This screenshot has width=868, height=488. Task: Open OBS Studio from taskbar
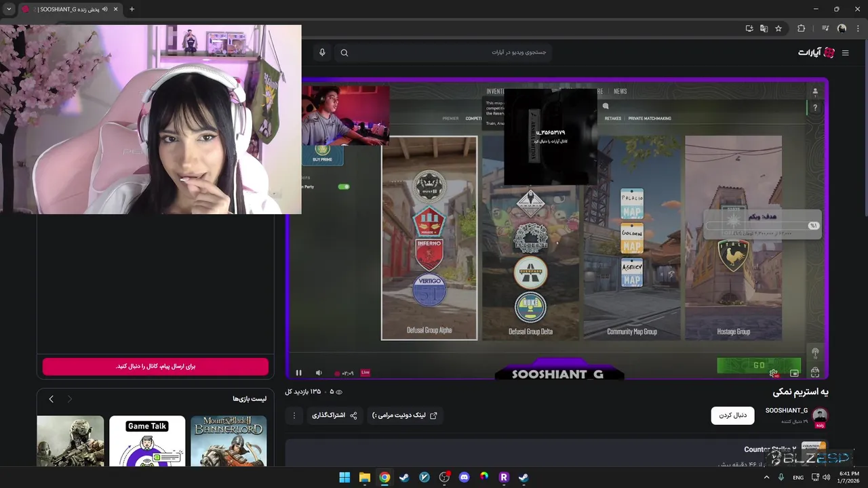444,477
